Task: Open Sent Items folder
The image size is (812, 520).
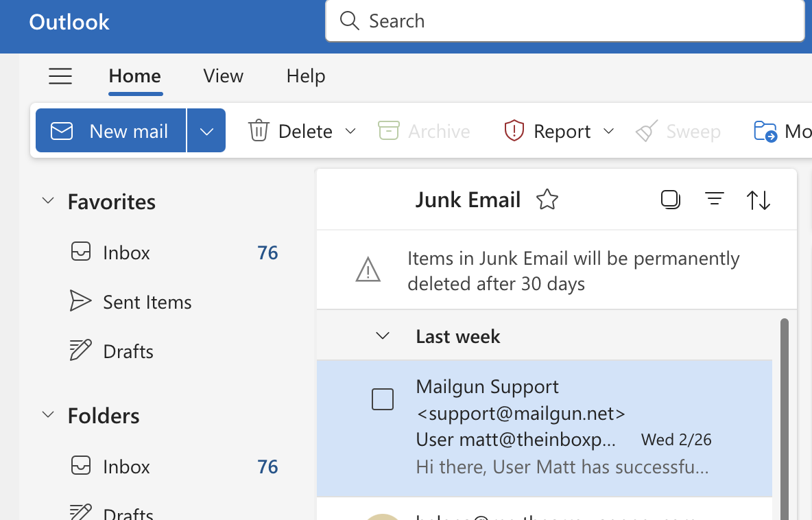Action: (x=147, y=302)
